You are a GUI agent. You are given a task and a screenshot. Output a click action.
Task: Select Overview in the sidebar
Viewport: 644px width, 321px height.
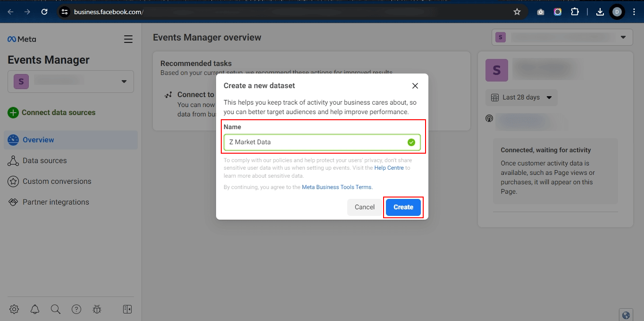click(71, 140)
